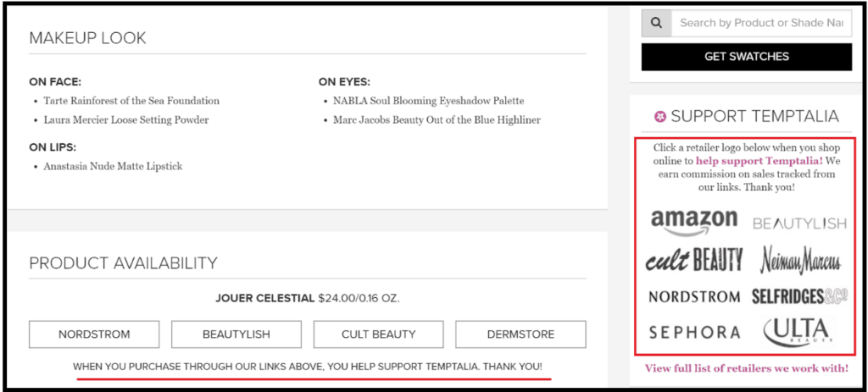The image size is (868, 392).
Task: Open the Amazon retailer logo
Action: click(694, 223)
